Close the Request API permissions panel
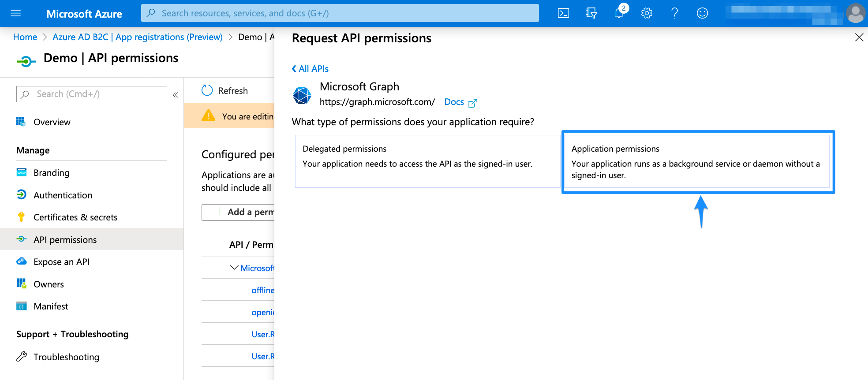Viewport: 868px width, 380px height. click(x=859, y=37)
